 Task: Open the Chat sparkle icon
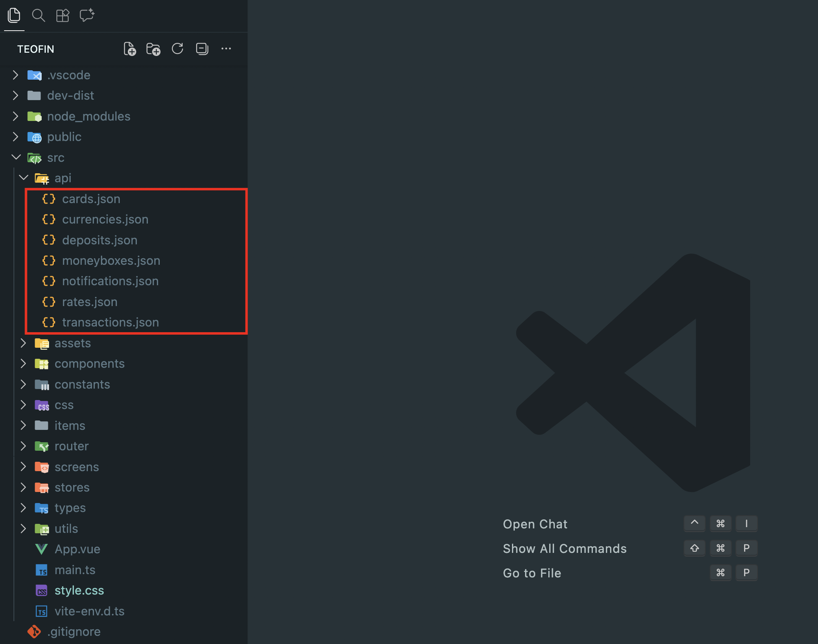coord(87,16)
